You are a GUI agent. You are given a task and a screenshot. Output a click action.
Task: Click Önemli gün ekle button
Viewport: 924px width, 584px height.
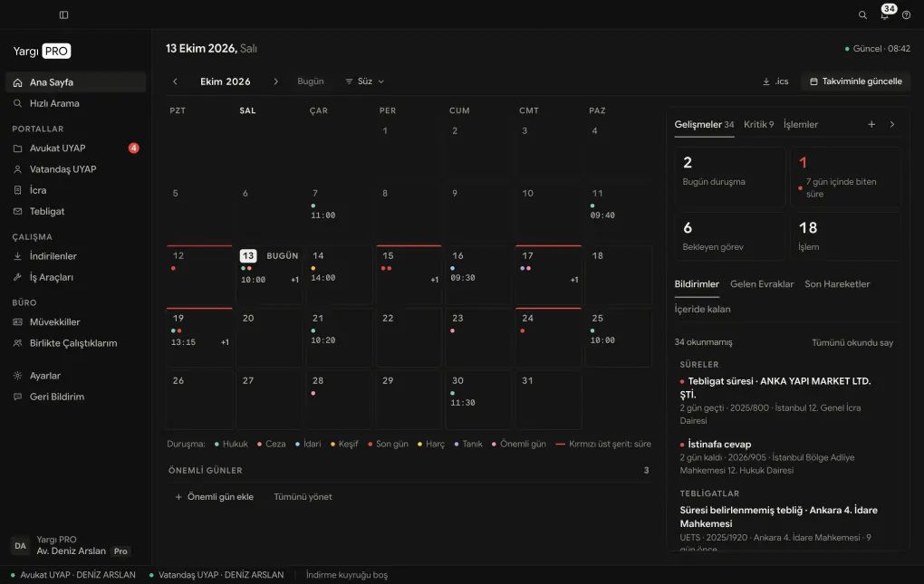[x=214, y=497]
